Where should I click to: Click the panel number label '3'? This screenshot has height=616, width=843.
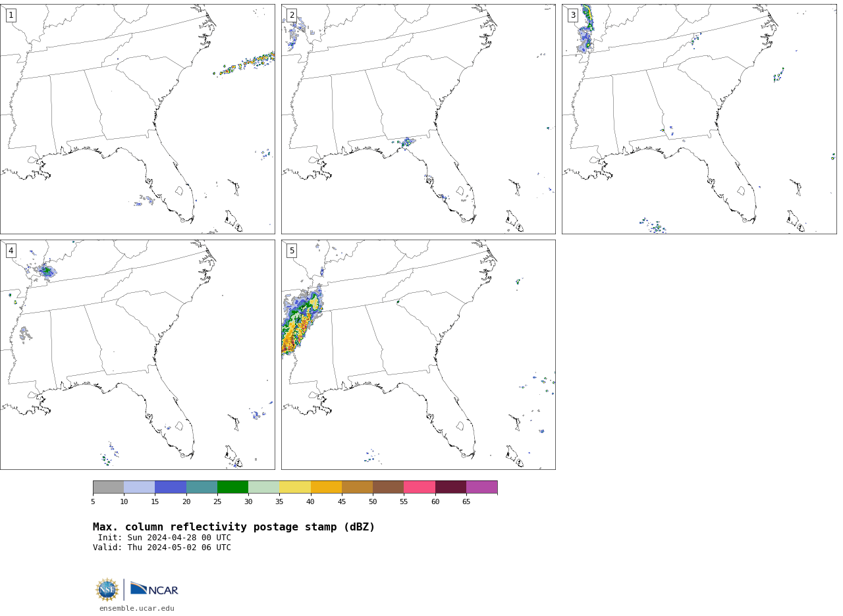[x=573, y=15]
